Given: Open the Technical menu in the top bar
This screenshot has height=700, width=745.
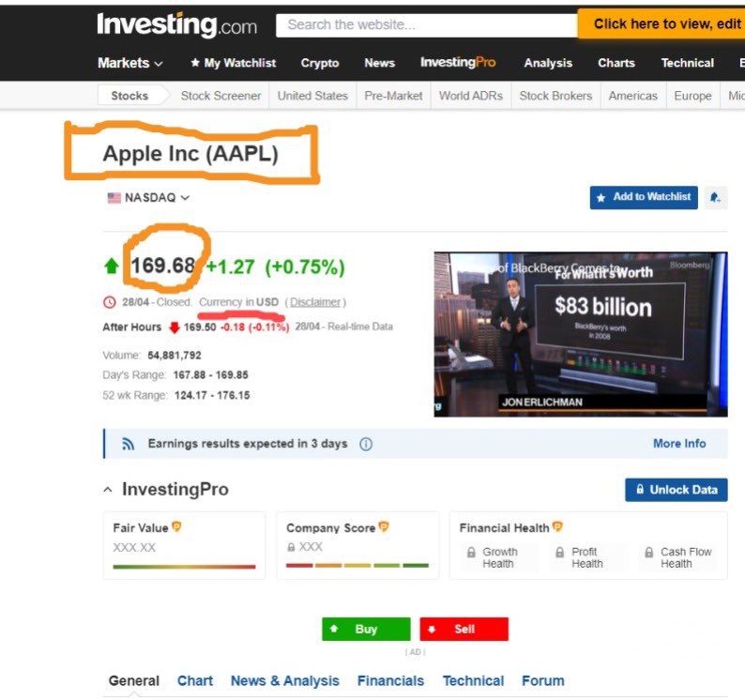Looking at the screenshot, I should click(687, 63).
